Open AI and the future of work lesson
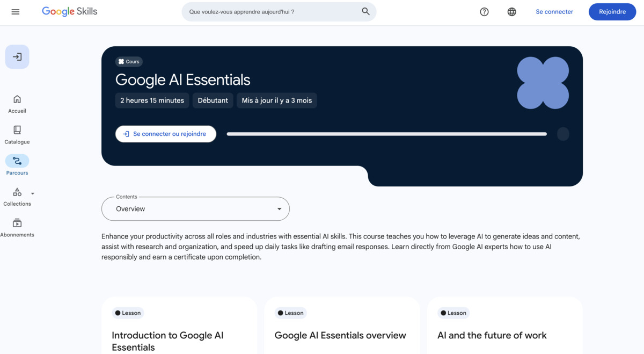Screen dimensions: 644x354 pyautogui.click(x=492, y=335)
